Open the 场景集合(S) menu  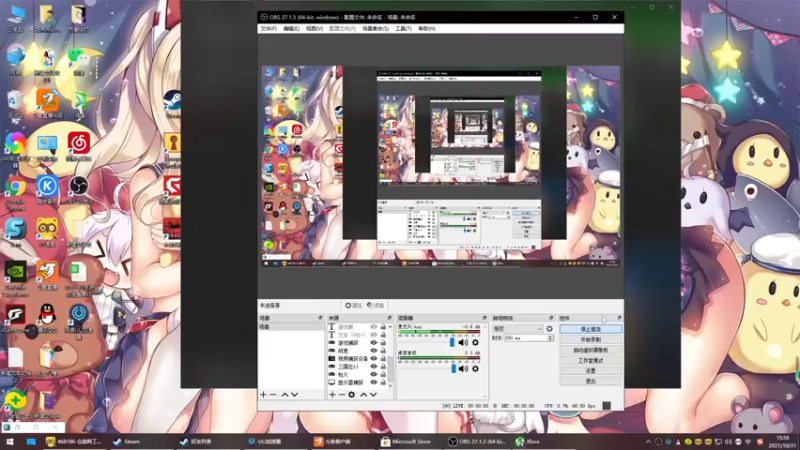(x=376, y=29)
